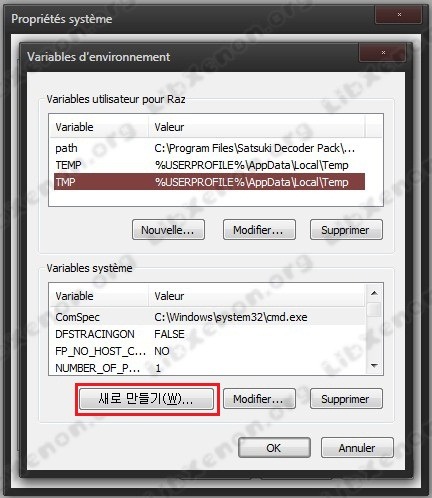The width and height of the screenshot is (432, 498).
Task: Click the Annuler button
Action: [357, 448]
